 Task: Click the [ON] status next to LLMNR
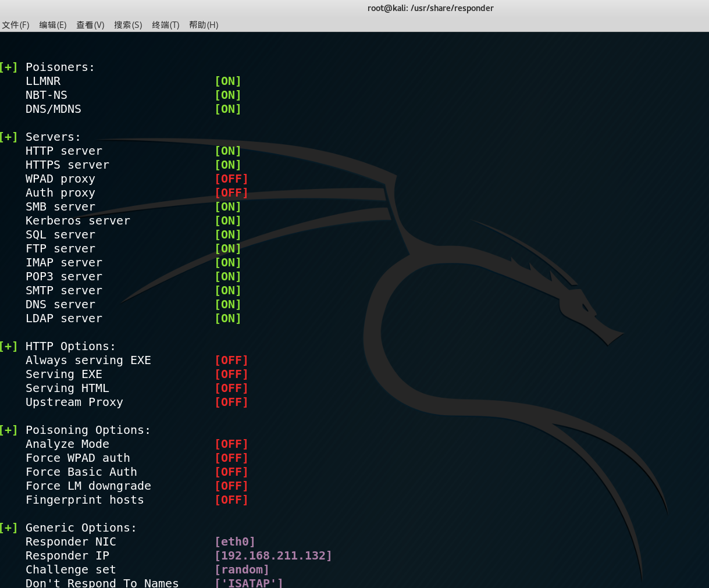pyautogui.click(x=228, y=81)
